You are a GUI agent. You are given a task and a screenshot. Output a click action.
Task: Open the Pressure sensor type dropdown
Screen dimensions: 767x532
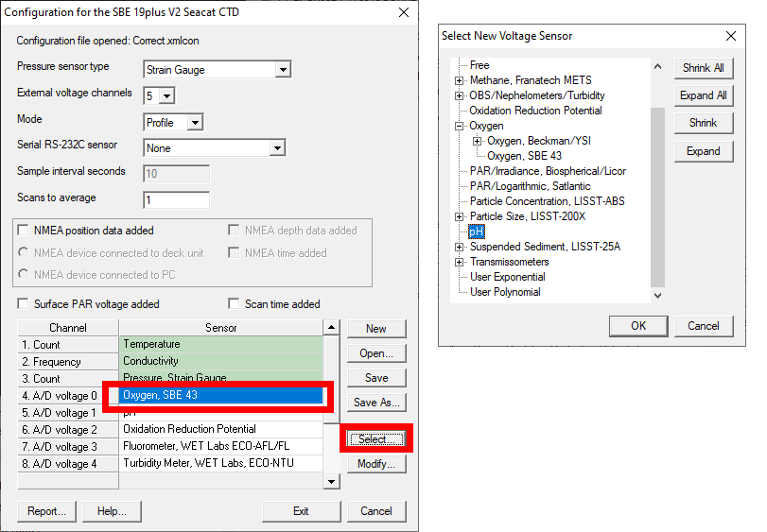[x=282, y=69]
